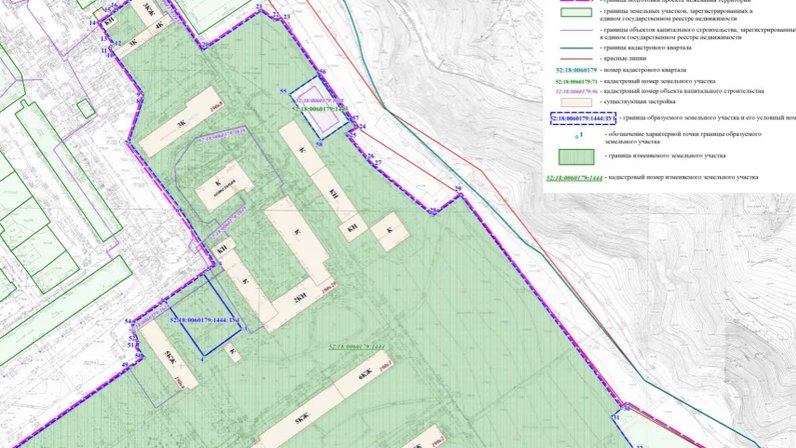Click boundary point number 27
796x448 pixels.
(x=378, y=163)
